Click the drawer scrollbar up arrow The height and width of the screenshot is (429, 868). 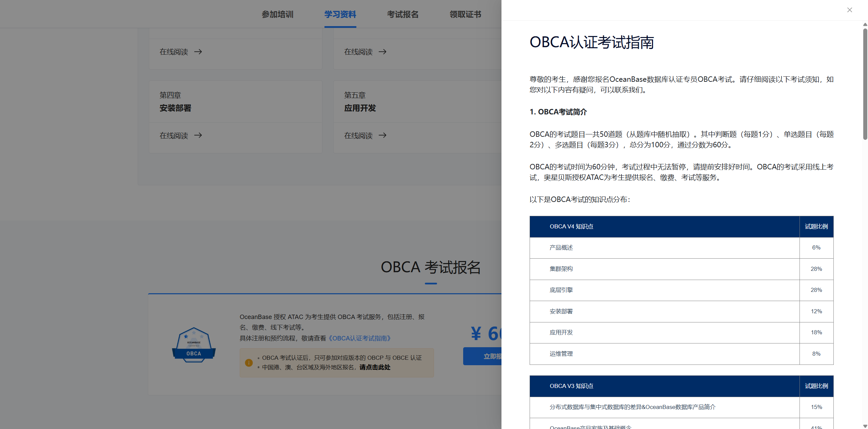tap(865, 24)
